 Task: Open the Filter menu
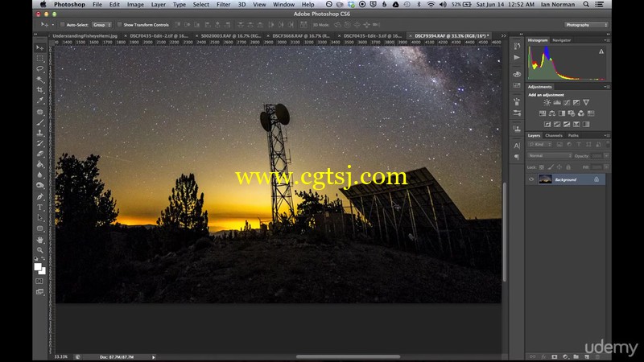tap(224, 5)
